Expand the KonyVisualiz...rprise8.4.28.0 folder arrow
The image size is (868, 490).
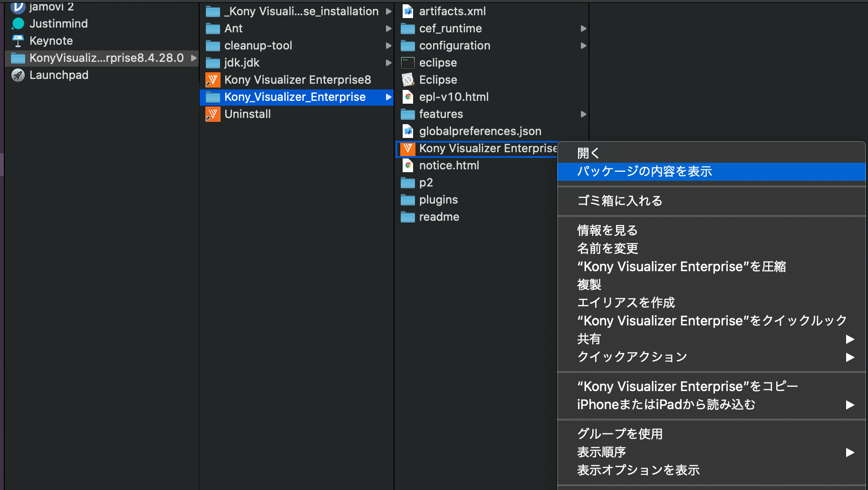tap(193, 58)
